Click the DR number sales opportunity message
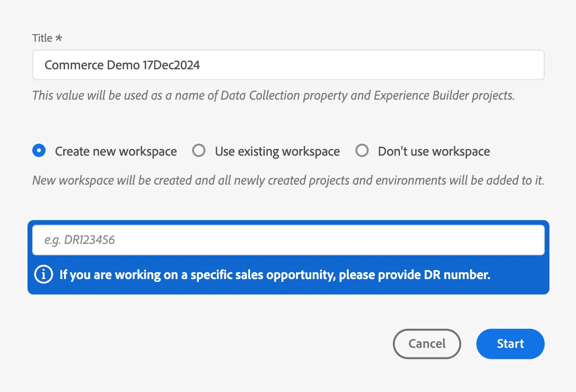The height and width of the screenshot is (392, 576). coord(275,275)
